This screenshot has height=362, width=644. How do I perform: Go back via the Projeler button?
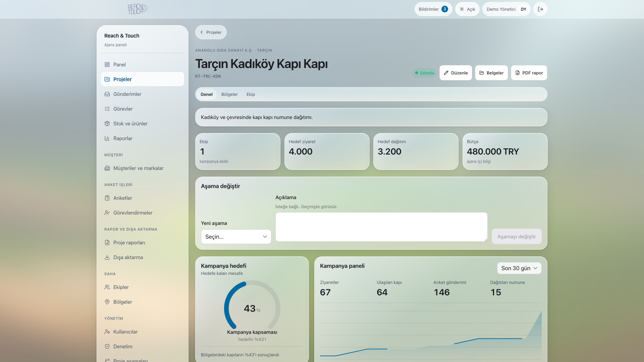[x=211, y=32]
